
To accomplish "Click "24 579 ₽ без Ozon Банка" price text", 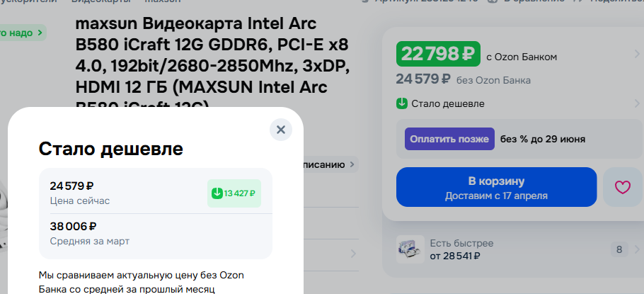I will tap(464, 79).
